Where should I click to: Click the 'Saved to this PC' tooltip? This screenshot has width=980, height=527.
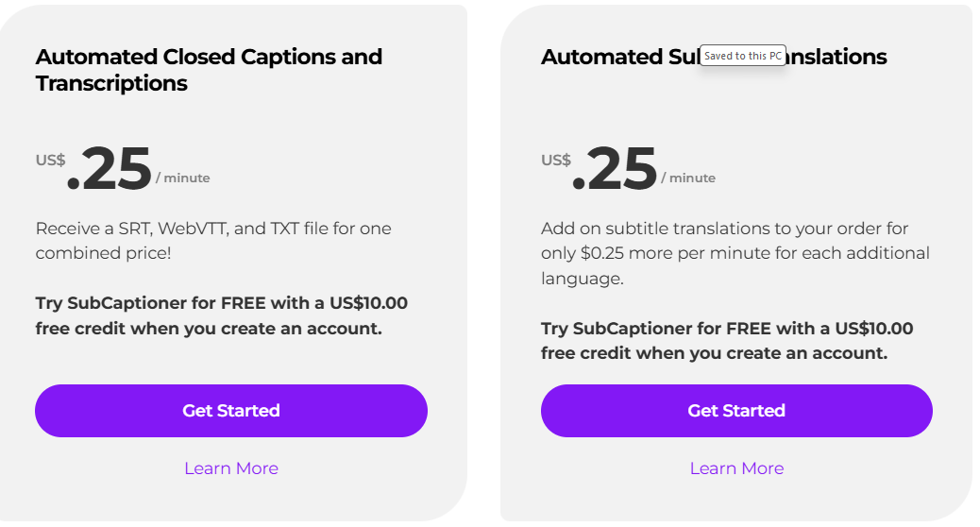743,56
